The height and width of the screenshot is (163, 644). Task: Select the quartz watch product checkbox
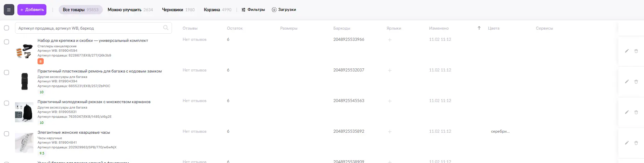(6, 134)
